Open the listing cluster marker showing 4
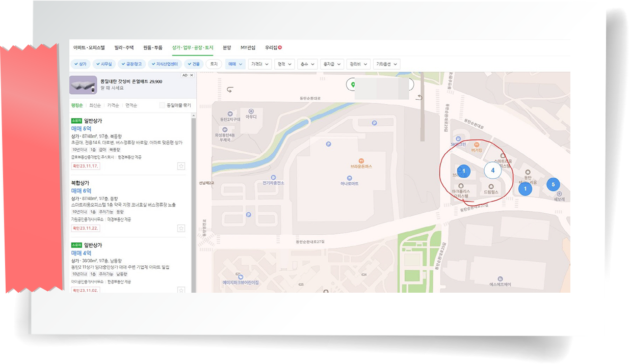The height and width of the screenshot is (364, 629). (492, 171)
